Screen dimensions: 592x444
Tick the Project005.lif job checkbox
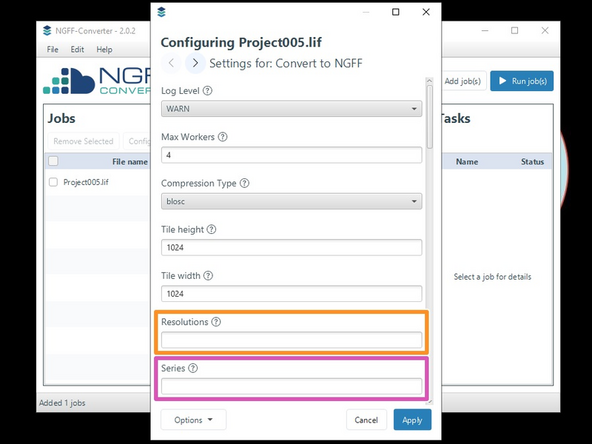pyautogui.click(x=53, y=182)
